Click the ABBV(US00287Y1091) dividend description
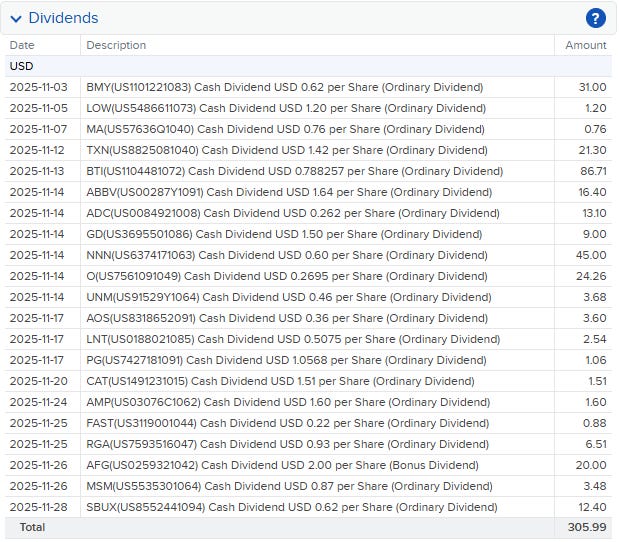Viewport: 619px width, 542px height. click(x=289, y=192)
